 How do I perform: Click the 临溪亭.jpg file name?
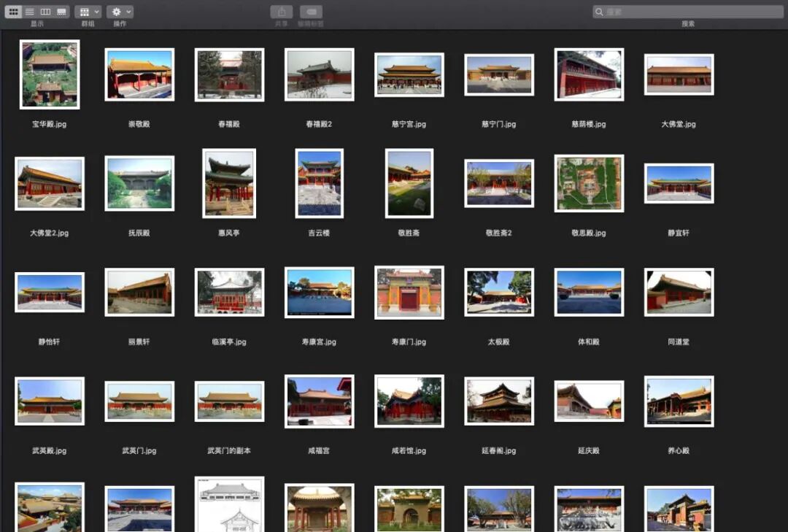point(229,342)
